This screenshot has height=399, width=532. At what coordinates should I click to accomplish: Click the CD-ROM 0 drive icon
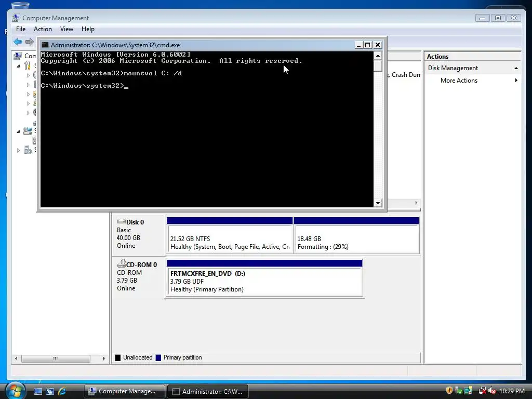point(121,263)
